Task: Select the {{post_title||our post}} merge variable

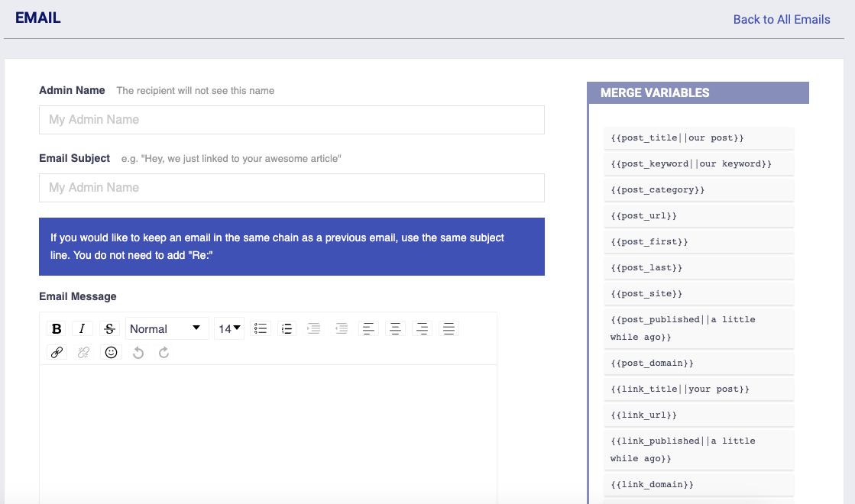Action: [698, 138]
